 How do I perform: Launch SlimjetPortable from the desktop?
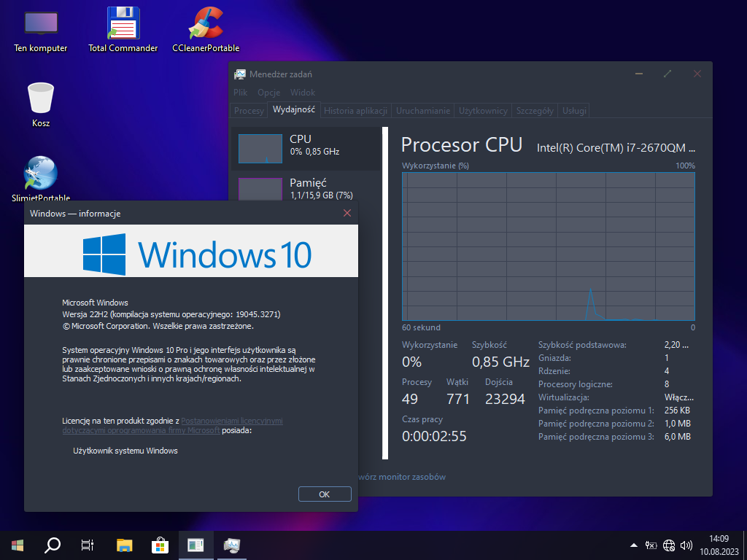point(41,174)
